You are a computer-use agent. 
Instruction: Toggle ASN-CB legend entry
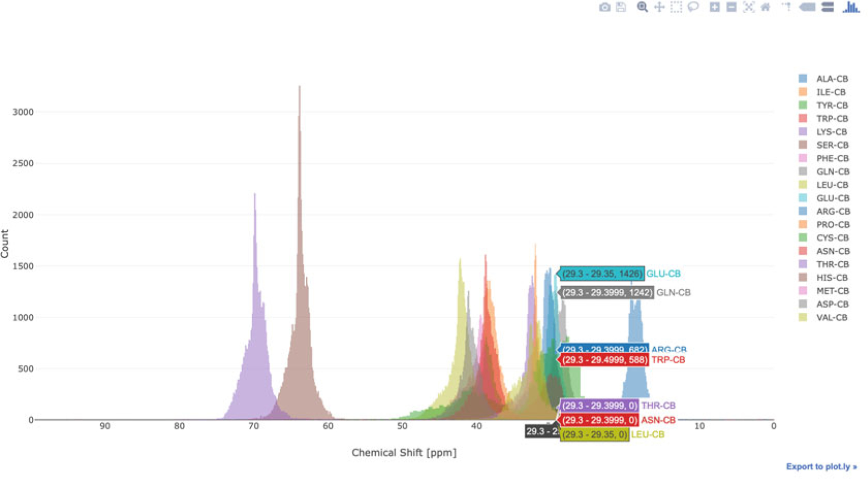pyautogui.click(x=824, y=251)
